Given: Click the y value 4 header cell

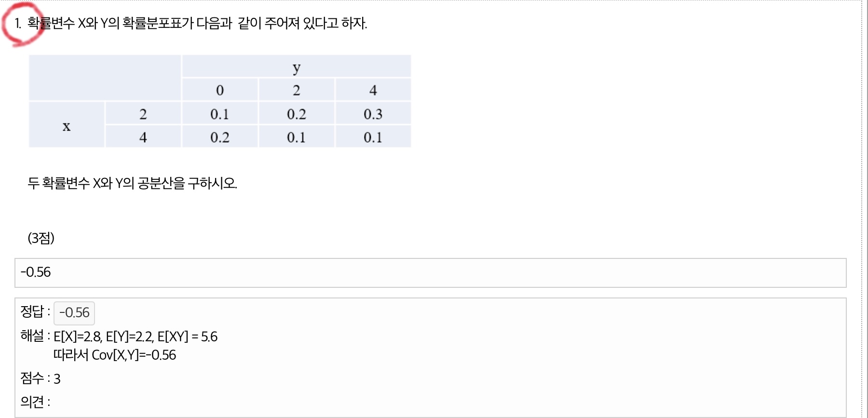Looking at the screenshot, I should [x=373, y=90].
